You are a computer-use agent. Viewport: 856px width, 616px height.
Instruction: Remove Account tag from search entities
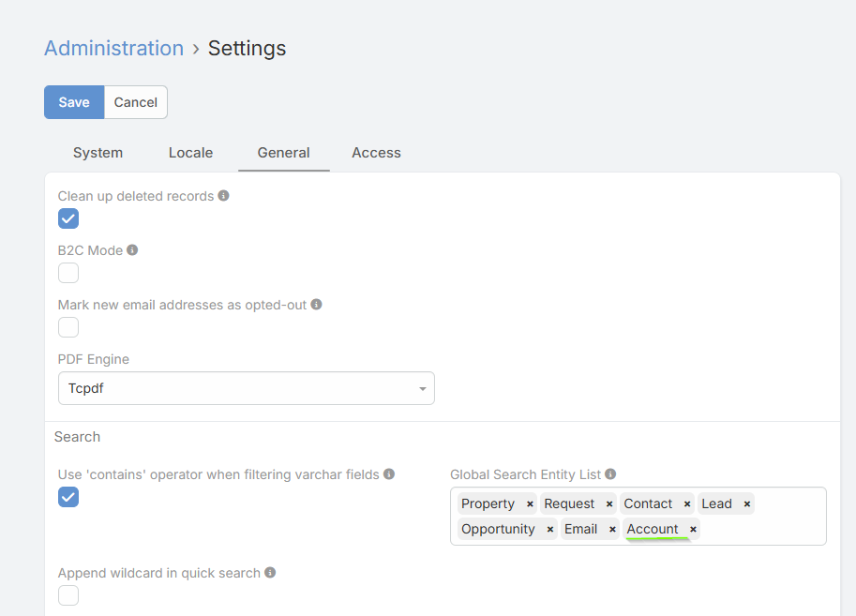coord(693,530)
